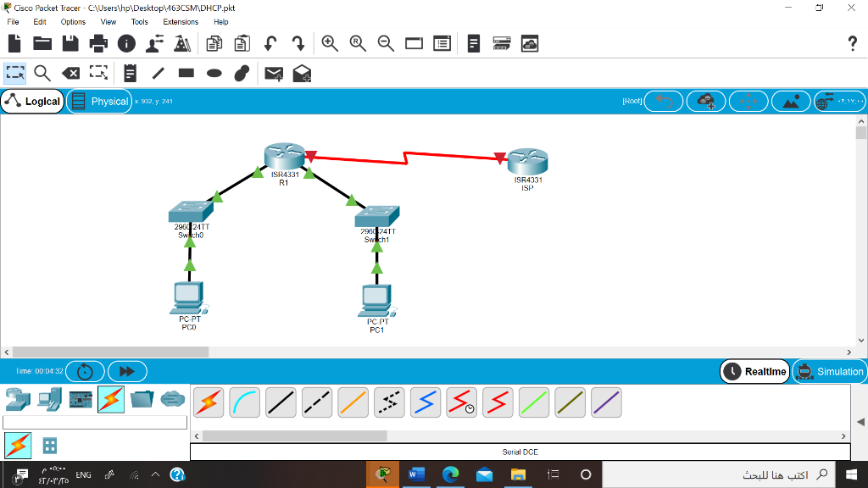The height and width of the screenshot is (488, 868).
Task: Save the project with the floppy disk icon
Action: click(x=70, y=43)
